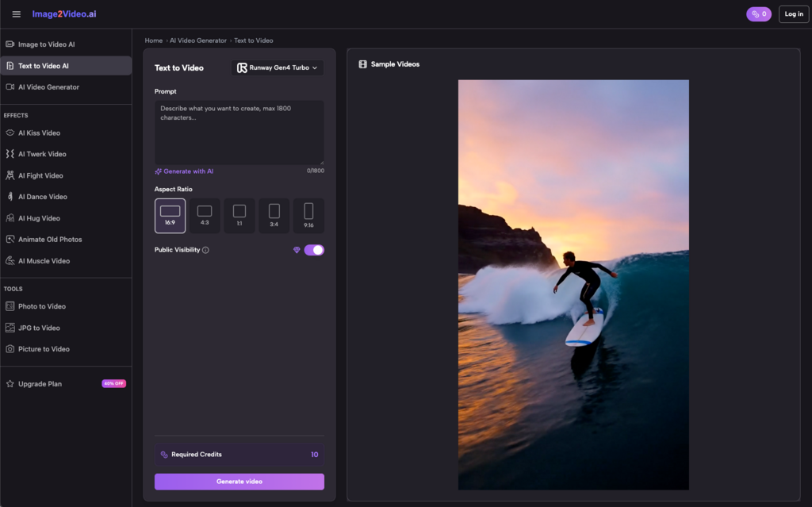Viewport: 812px width, 507px height.
Task: Click the Log in button
Action: (x=793, y=14)
